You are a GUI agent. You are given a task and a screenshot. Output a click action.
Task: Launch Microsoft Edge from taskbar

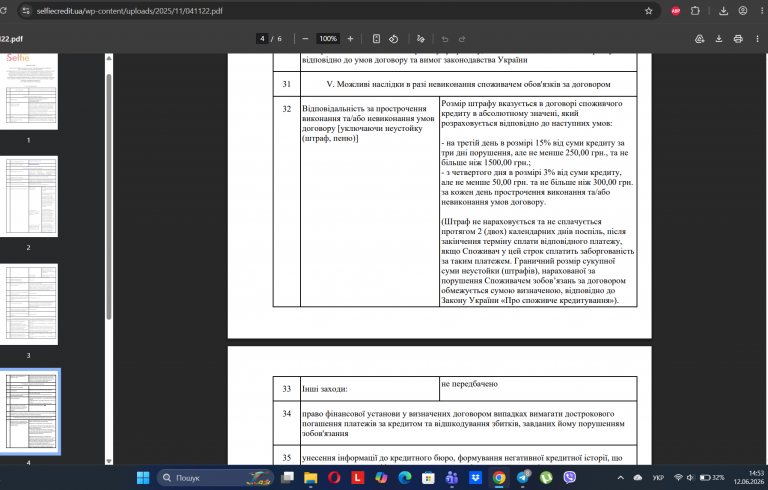[405, 477]
